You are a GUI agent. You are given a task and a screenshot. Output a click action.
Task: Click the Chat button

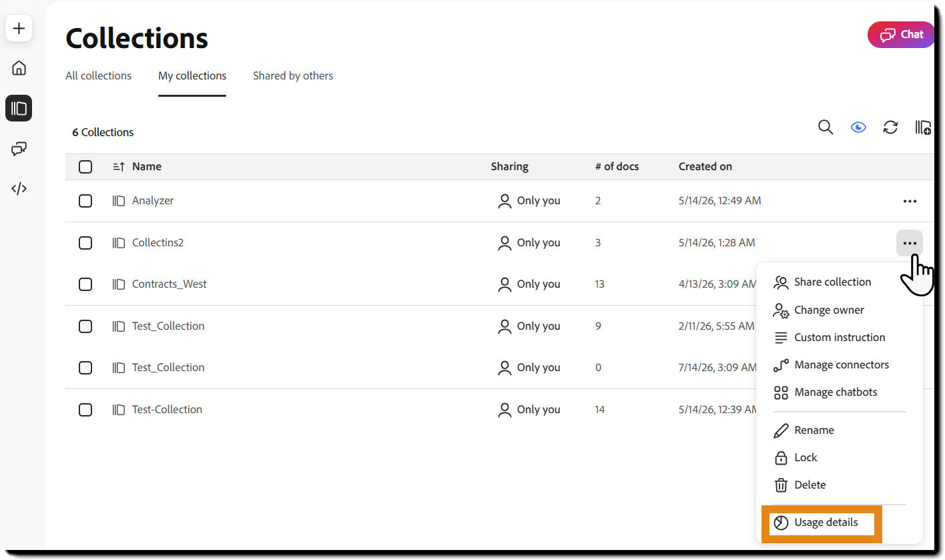902,35
